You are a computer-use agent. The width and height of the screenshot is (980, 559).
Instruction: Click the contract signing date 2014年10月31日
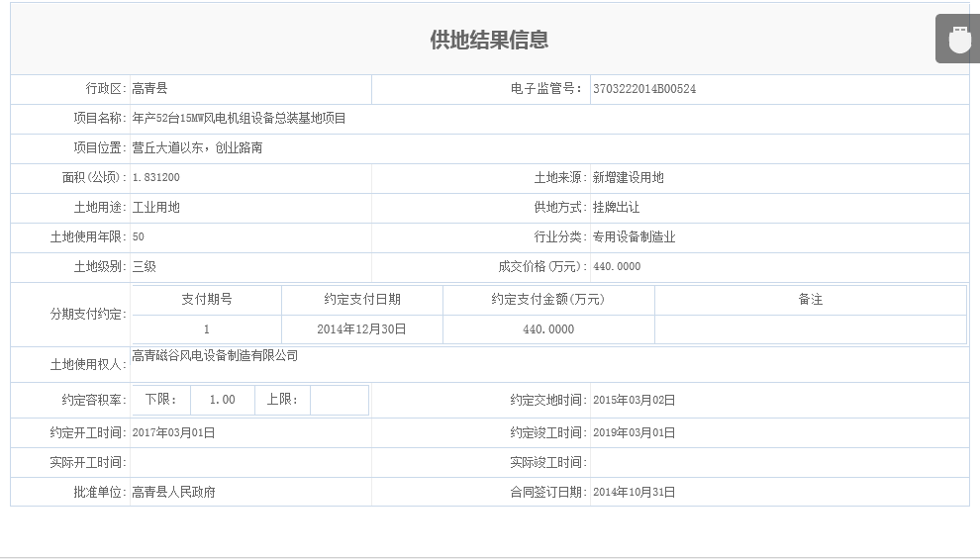[x=635, y=492]
